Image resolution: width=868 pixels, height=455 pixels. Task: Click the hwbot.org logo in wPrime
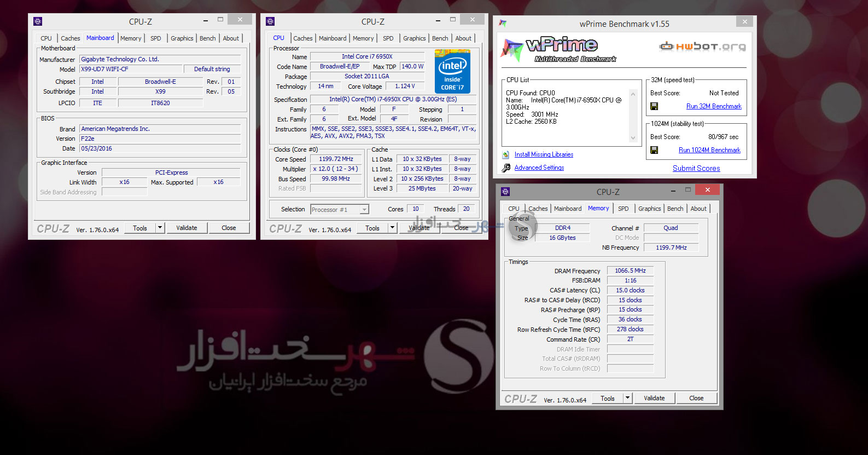(x=703, y=47)
